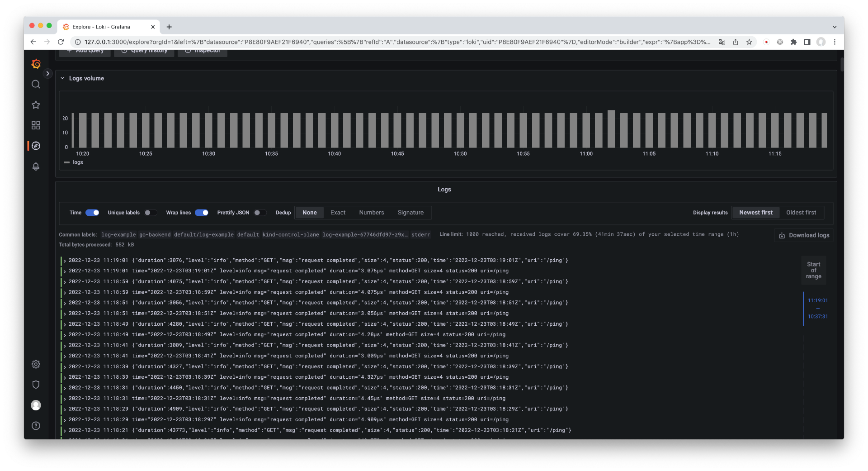View site information icon in the address bar
868x471 pixels.
click(78, 42)
